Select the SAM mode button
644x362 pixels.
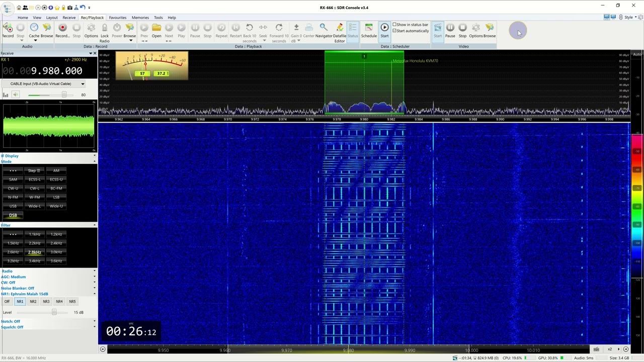pos(13,179)
